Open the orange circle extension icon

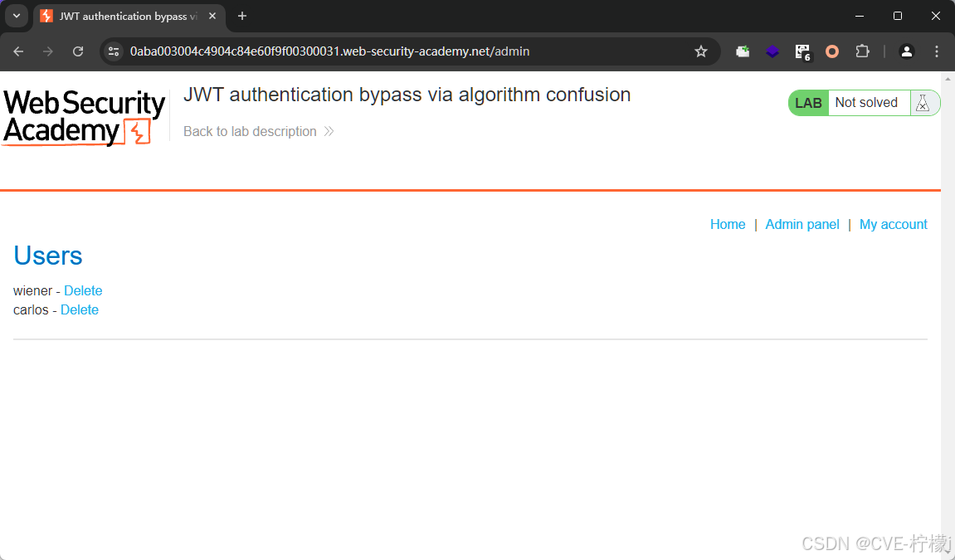point(832,51)
